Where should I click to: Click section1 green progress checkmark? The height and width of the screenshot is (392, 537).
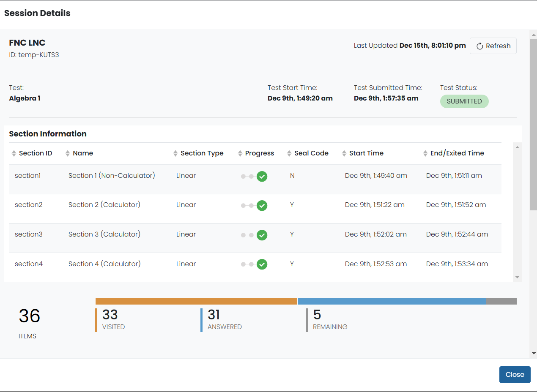262,177
